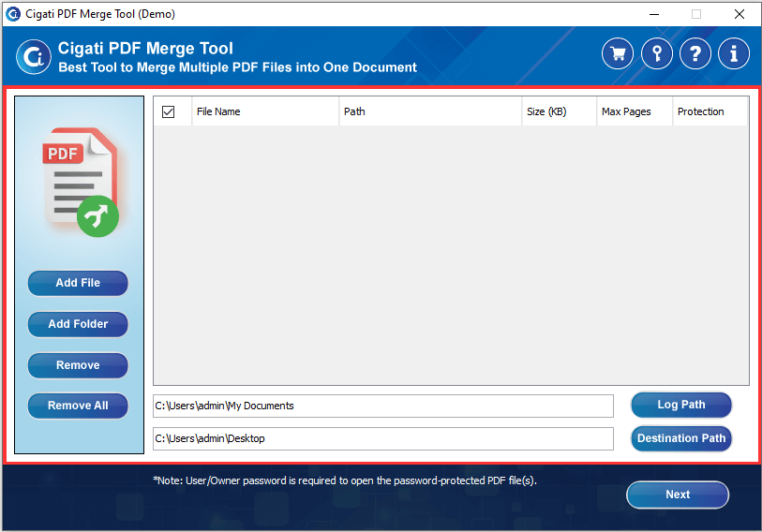Click the Desktop destination path field

pyautogui.click(x=383, y=438)
